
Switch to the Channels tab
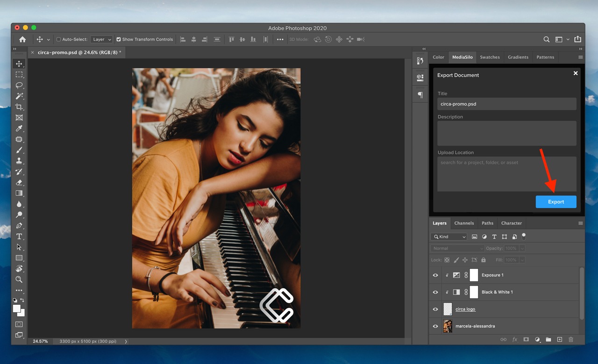coord(464,223)
